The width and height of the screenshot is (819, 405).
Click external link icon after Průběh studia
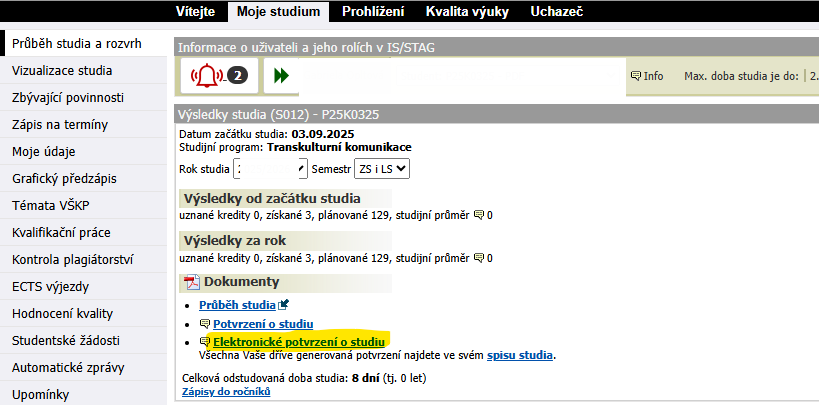(284, 305)
